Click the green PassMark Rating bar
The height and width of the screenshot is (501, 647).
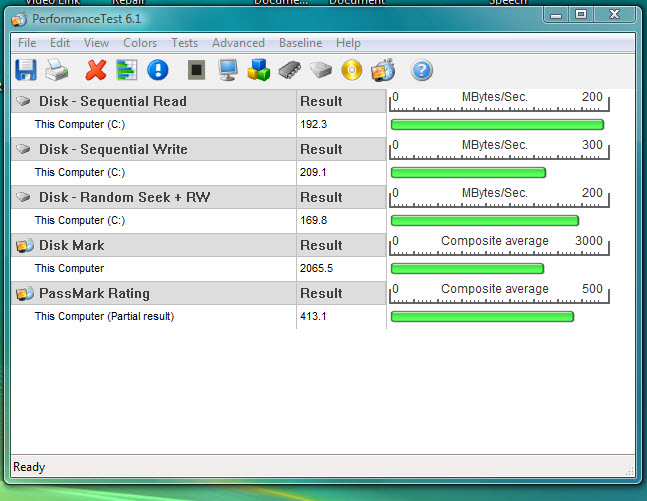(482, 317)
